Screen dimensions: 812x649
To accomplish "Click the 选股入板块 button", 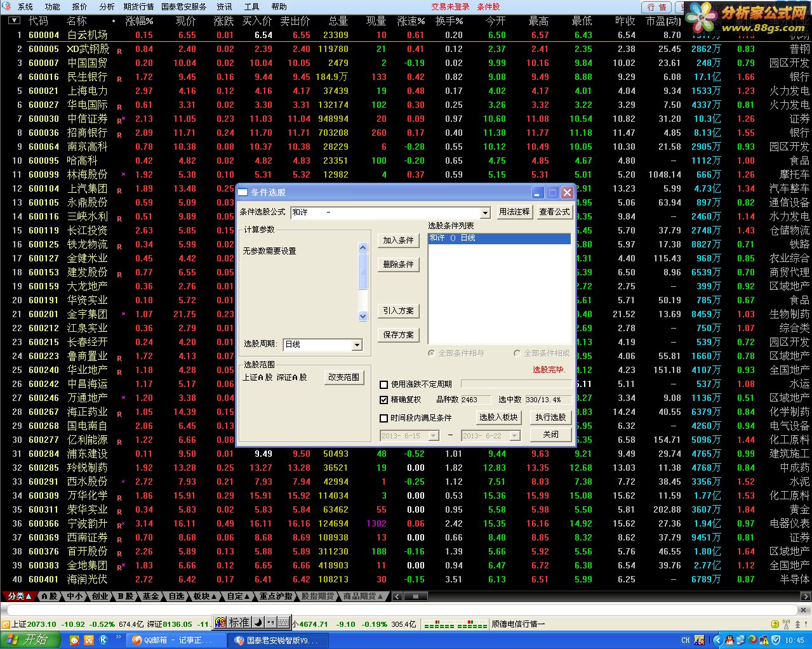I will tap(499, 417).
